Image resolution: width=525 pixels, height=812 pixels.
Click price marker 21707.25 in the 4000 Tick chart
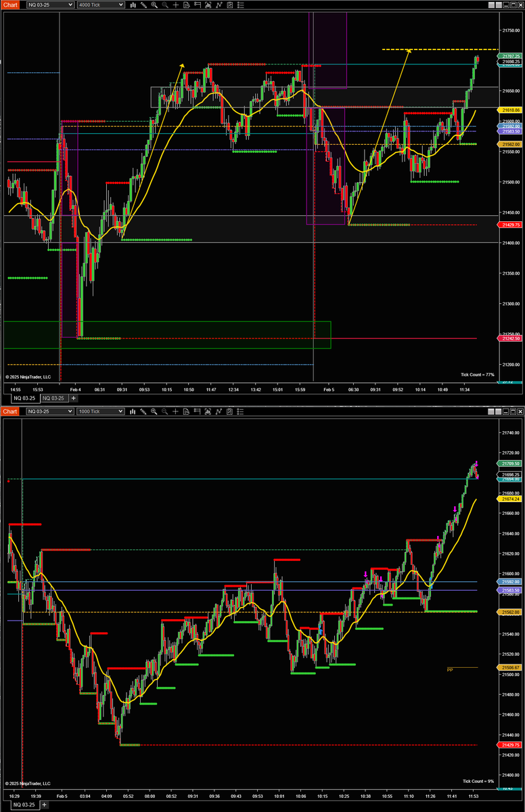510,56
